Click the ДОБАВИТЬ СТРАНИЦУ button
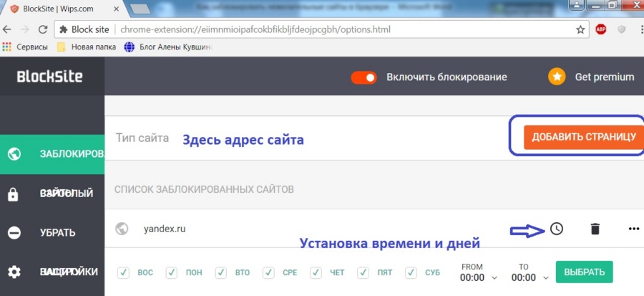 584,137
